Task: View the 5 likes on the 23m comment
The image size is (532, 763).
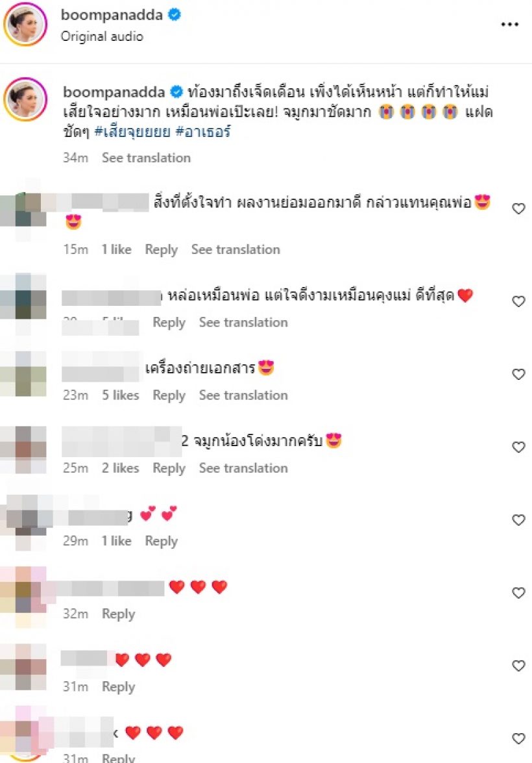Action: [x=120, y=395]
